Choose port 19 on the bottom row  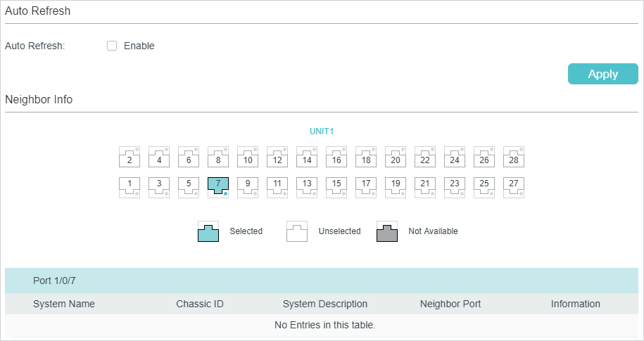click(x=396, y=188)
